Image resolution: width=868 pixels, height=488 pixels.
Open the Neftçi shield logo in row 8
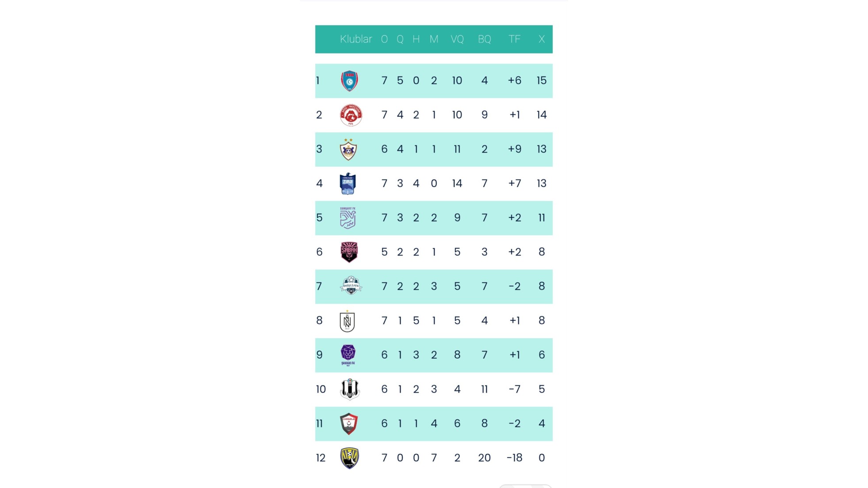point(347,321)
